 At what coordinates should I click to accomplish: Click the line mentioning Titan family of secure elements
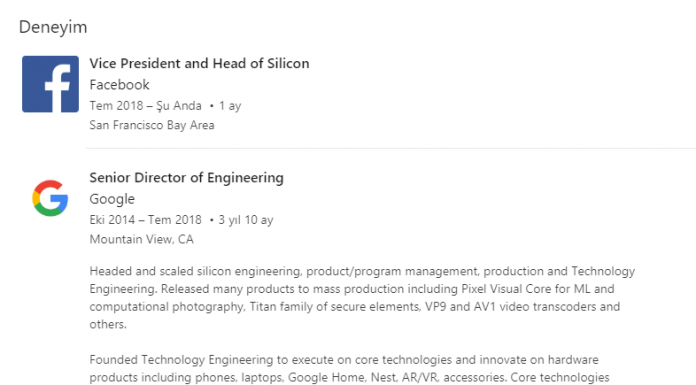pyautogui.click(x=355, y=307)
